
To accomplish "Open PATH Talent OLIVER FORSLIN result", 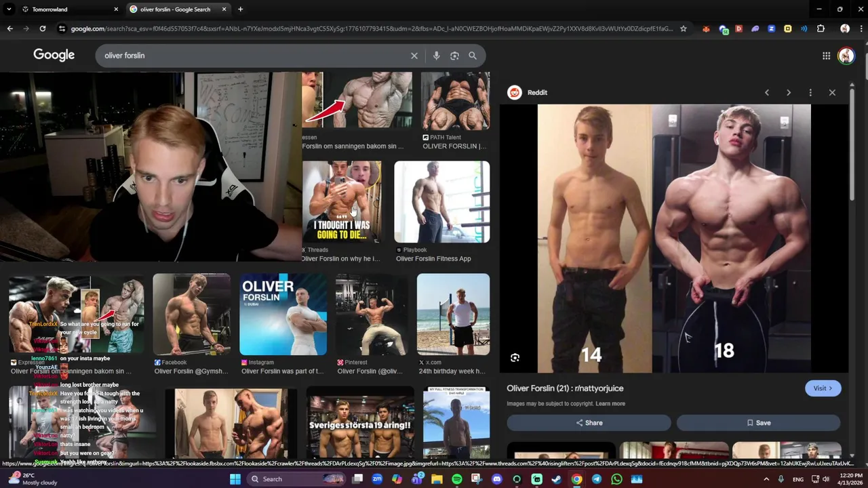I will tap(455, 102).
